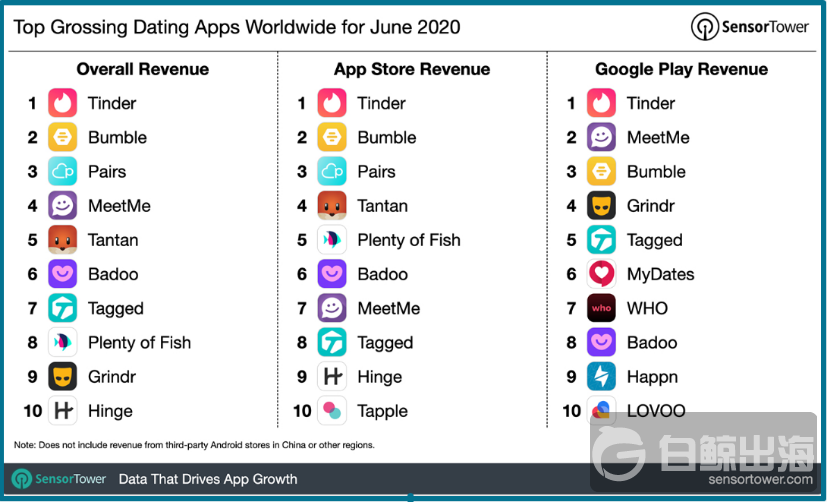Click 'Tantan' text in Overall Revenue list

(113, 240)
